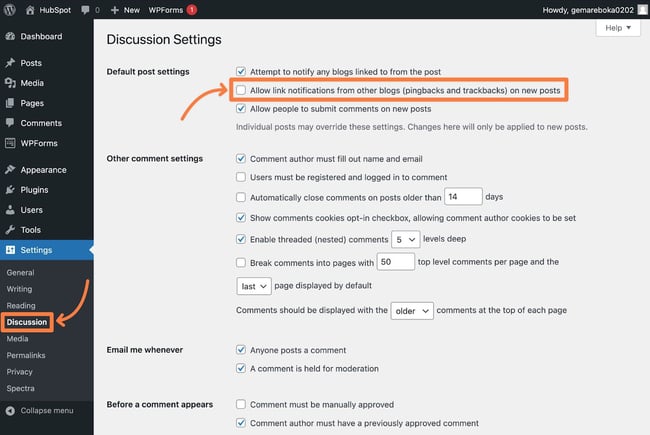Open the last page displayed dropdown

[x=254, y=286]
